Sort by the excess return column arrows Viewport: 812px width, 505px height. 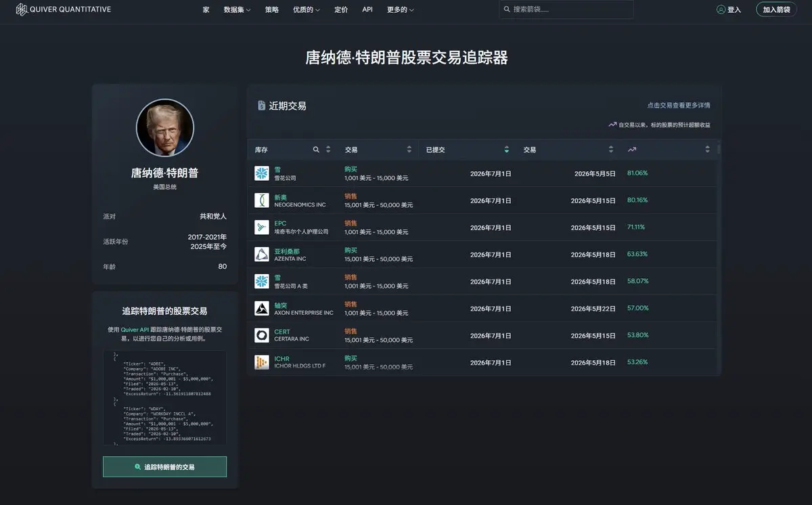coord(708,150)
